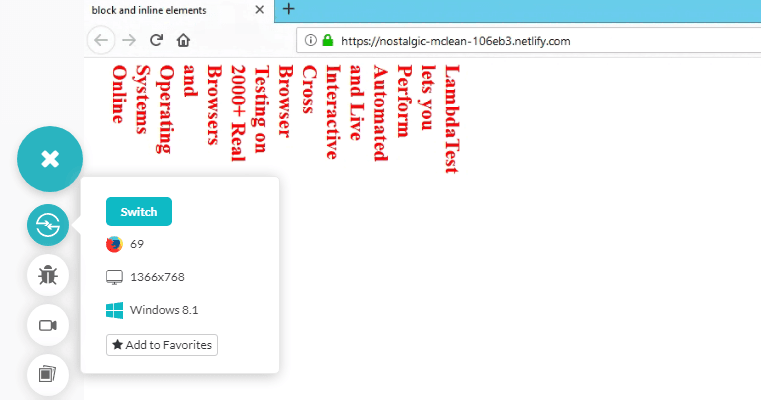Click Add to Favorites button
Screen dimensions: 761x400
point(162,345)
